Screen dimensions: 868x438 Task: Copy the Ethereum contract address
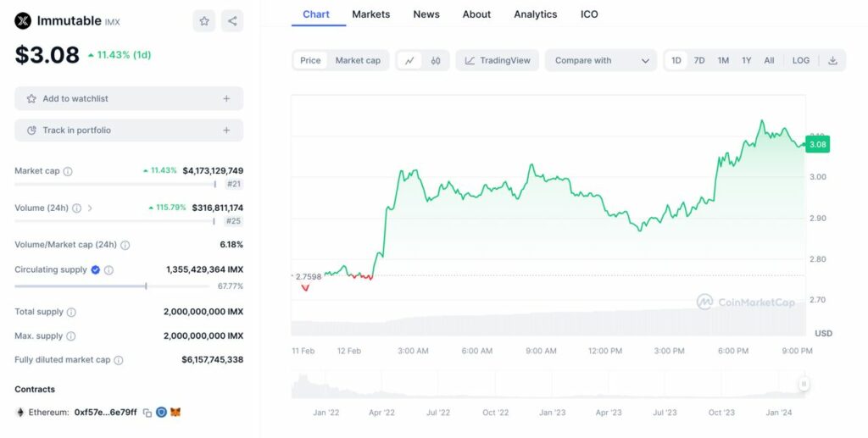click(147, 413)
